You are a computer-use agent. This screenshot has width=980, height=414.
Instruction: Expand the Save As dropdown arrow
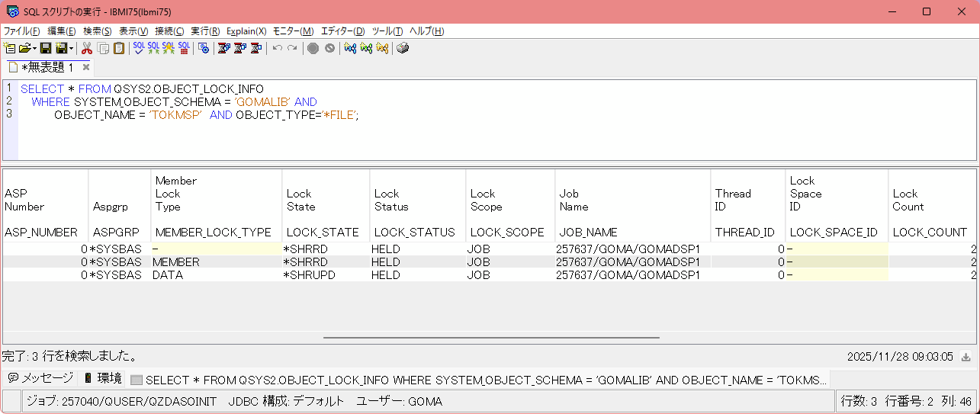click(71, 48)
